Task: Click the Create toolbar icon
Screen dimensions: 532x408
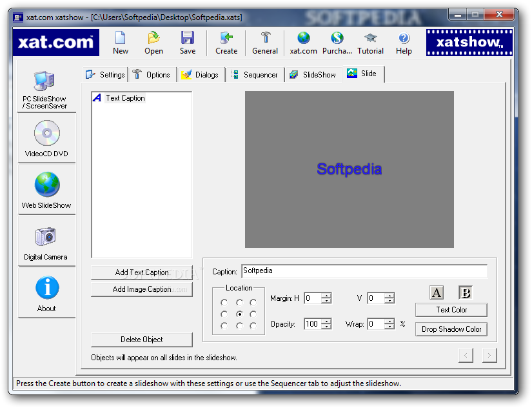Action: tap(226, 38)
